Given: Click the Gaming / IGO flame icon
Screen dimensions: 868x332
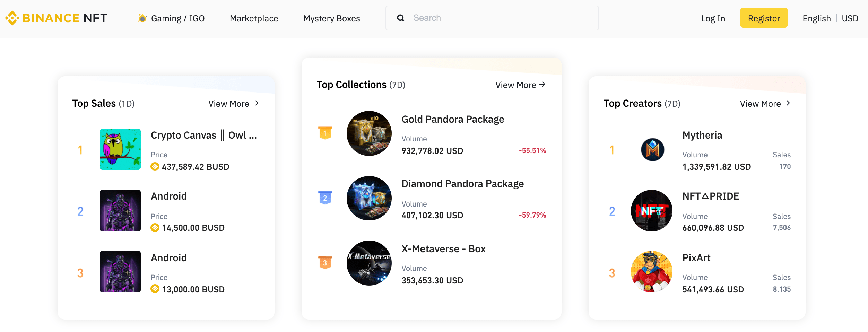Looking at the screenshot, I should coord(142,18).
